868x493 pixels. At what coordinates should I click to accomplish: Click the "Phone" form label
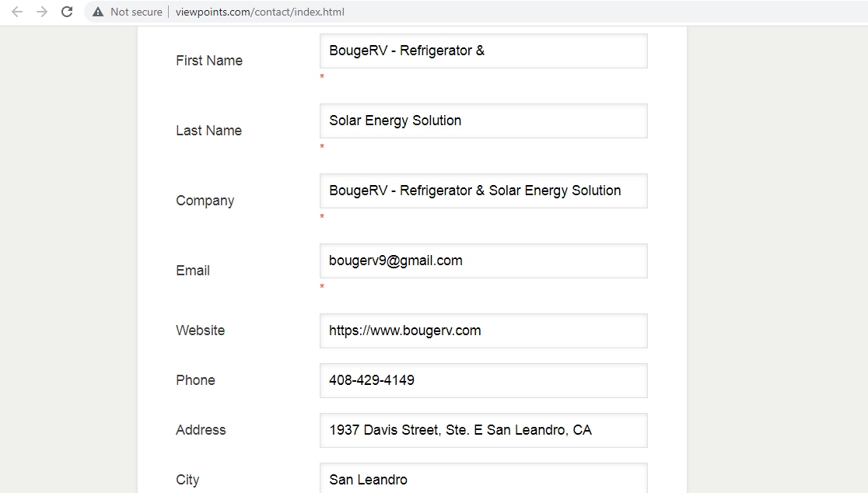click(195, 380)
